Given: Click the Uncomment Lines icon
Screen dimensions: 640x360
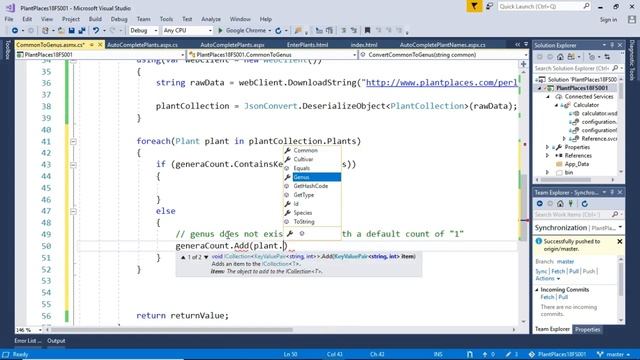Looking at the screenshot, I should [x=354, y=31].
